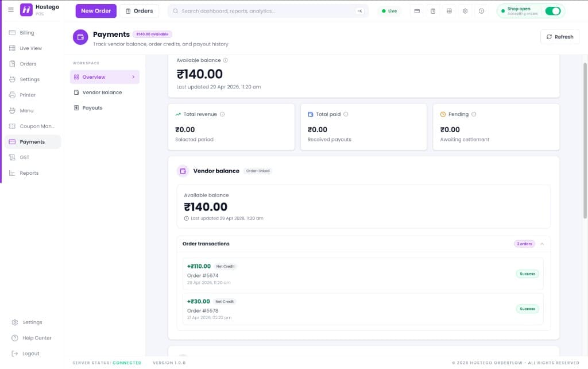Click the search keyboard shortcut hint

pos(359,11)
